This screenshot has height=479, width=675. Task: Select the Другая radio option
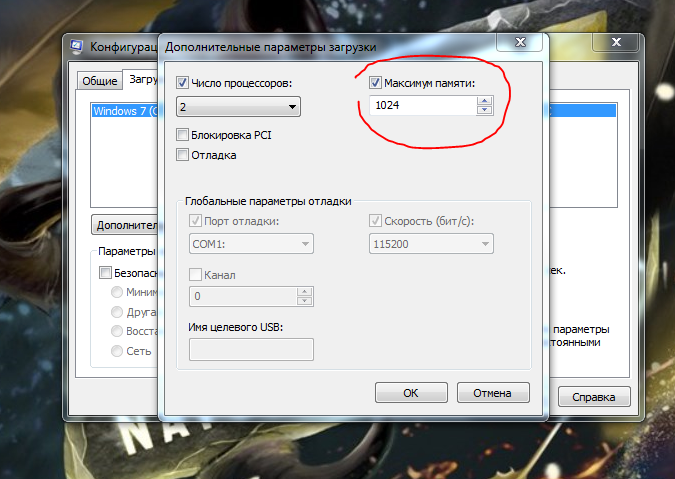tap(117, 312)
